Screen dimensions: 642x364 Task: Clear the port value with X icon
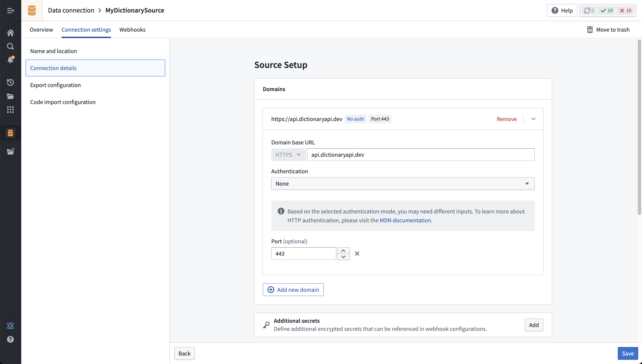click(357, 254)
